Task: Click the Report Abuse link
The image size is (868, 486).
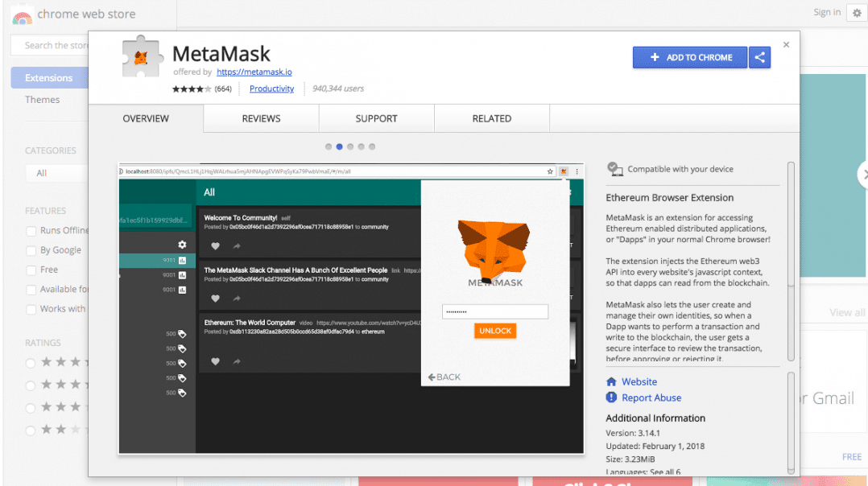Action: pyautogui.click(x=651, y=397)
